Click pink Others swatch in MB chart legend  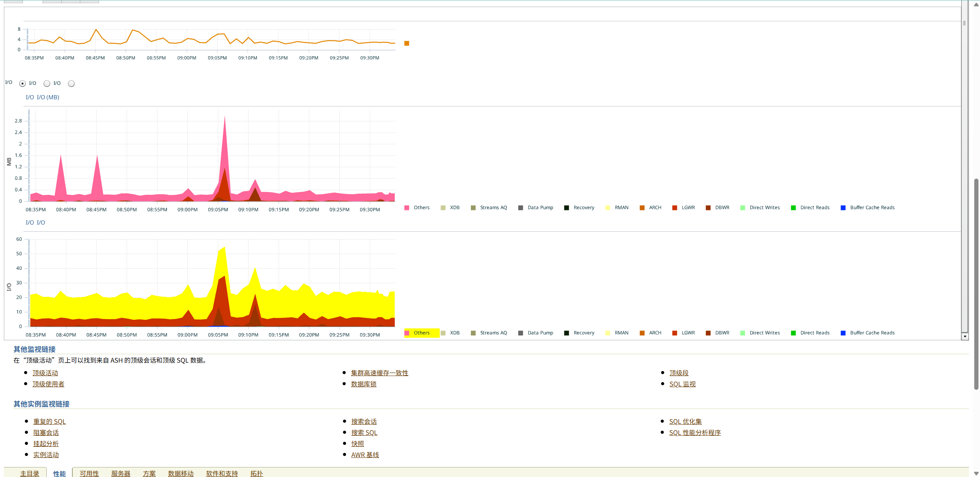407,208
